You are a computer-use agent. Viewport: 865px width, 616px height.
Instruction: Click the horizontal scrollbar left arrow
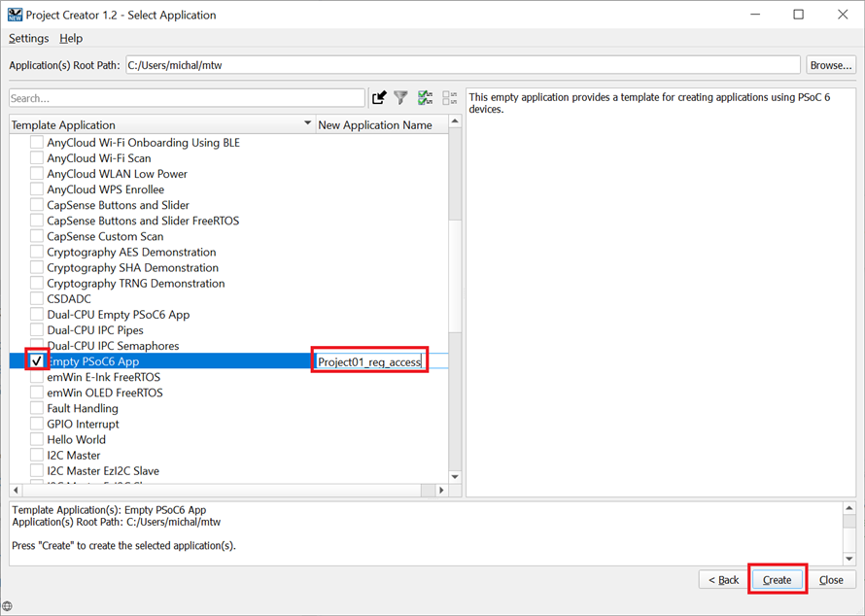(x=16, y=491)
